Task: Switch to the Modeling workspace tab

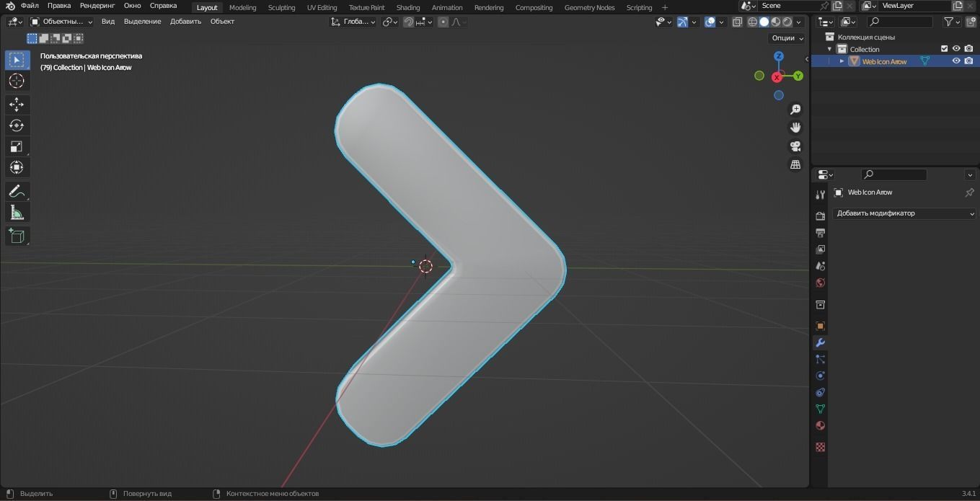Action: coord(242,7)
